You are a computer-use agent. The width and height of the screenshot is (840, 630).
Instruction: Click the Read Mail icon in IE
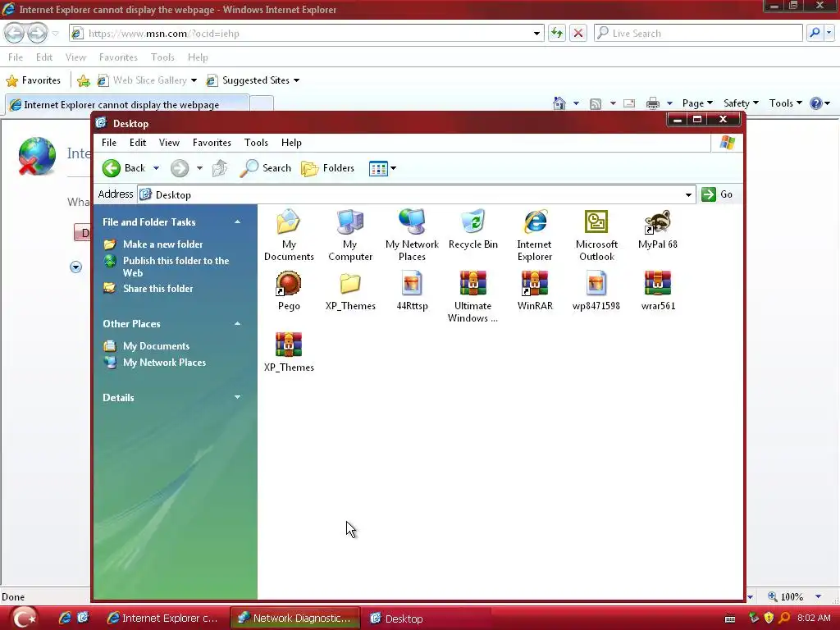pos(629,103)
